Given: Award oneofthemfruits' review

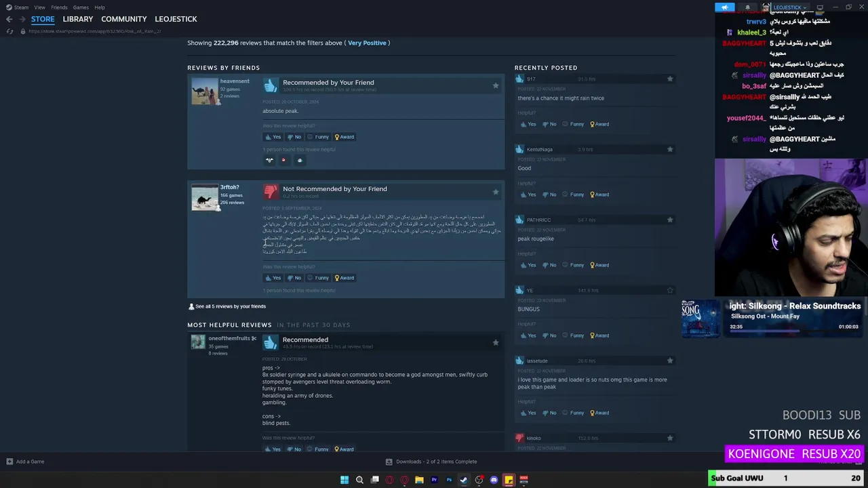Looking at the screenshot, I should click(344, 449).
